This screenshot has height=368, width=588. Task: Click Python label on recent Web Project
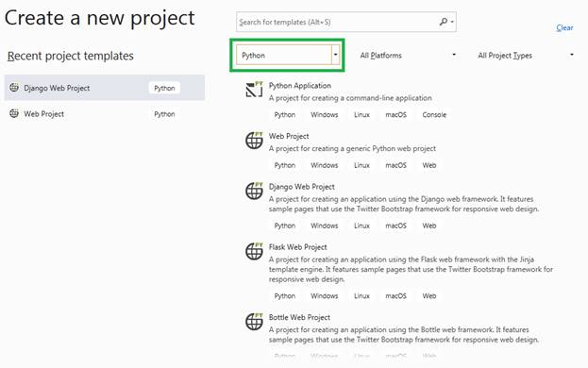(164, 114)
